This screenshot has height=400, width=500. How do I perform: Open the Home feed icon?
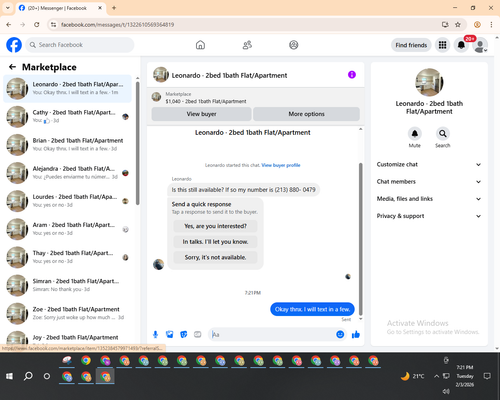point(200,45)
